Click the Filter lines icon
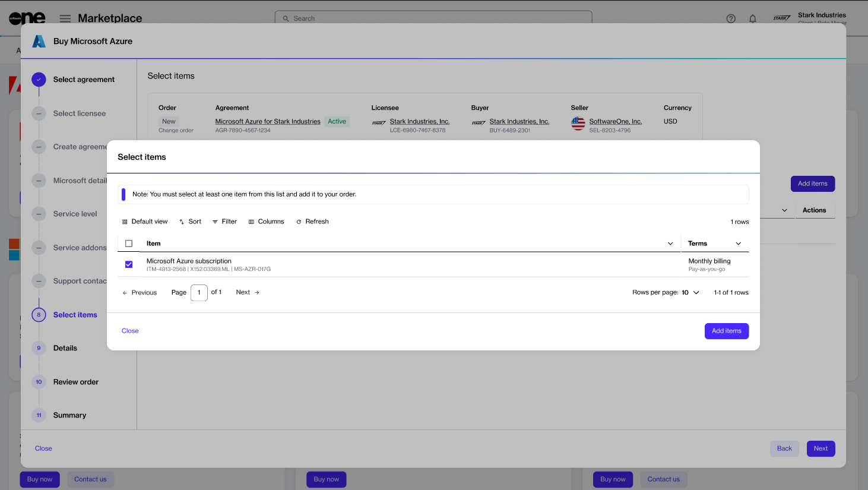Viewport: 868px width, 490px height. (215, 222)
